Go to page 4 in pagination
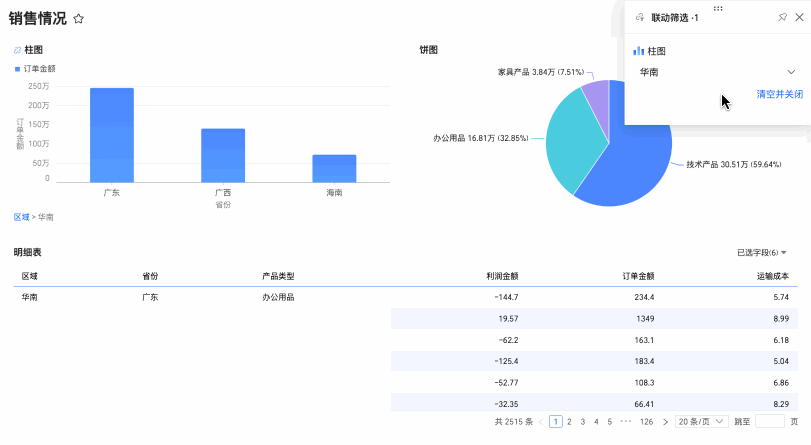The width and height of the screenshot is (811, 445). pos(596,422)
